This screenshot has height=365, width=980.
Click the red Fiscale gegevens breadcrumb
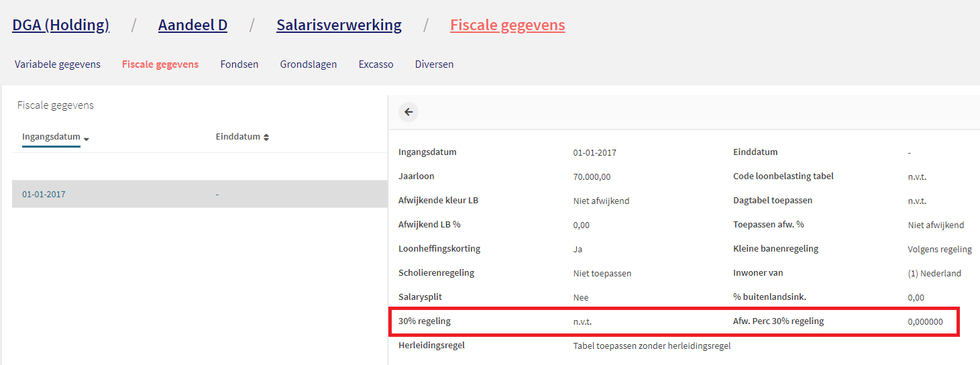pyautogui.click(x=507, y=25)
